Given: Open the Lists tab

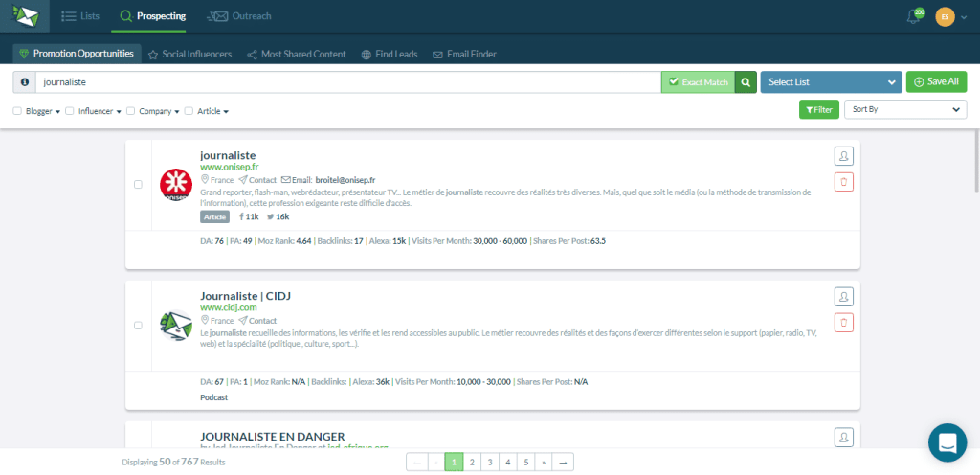Looking at the screenshot, I should click(80, 16).
